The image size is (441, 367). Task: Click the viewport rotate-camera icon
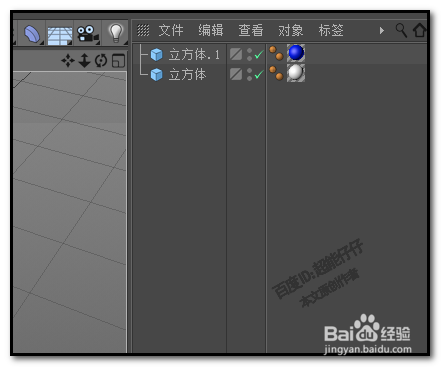tap(101, 61)
